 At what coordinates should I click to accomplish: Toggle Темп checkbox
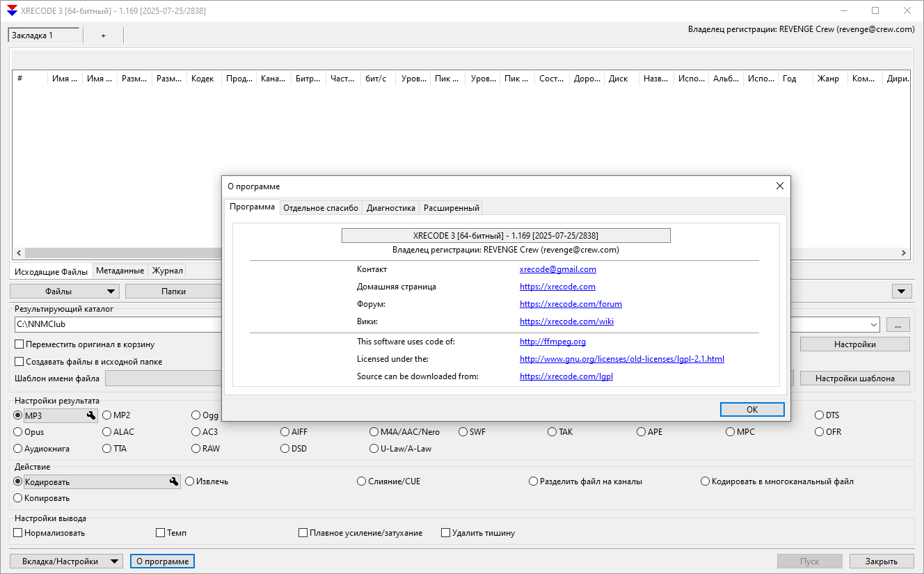(161, 533)
